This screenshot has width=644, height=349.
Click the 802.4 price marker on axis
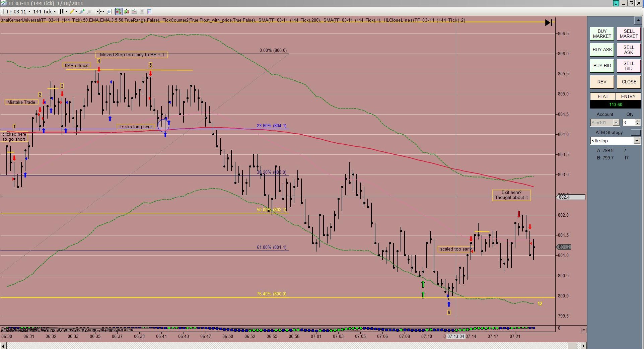(x=570, y=197)
